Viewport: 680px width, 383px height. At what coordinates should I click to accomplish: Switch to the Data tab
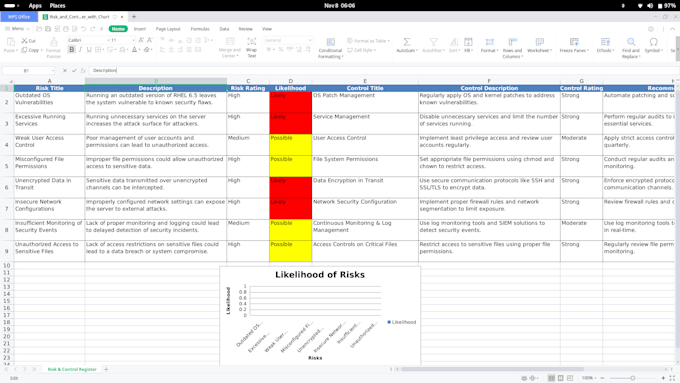(224, 29)
